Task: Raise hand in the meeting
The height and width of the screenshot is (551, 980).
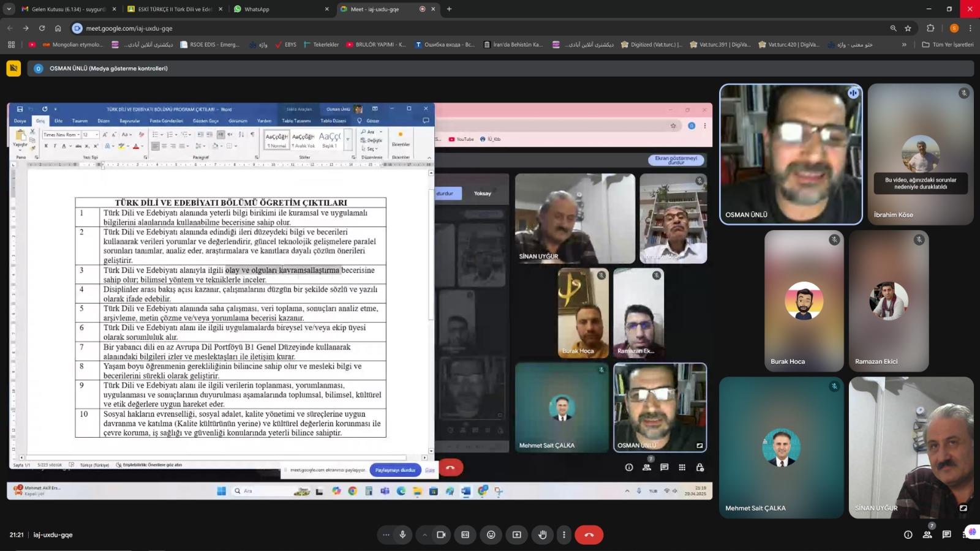Action: point(542,534)
